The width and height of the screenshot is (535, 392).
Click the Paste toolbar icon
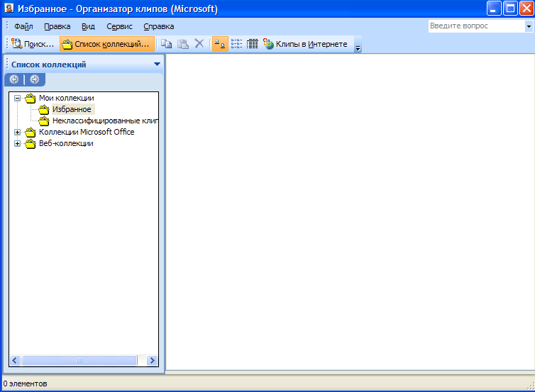tap(183, 44)
